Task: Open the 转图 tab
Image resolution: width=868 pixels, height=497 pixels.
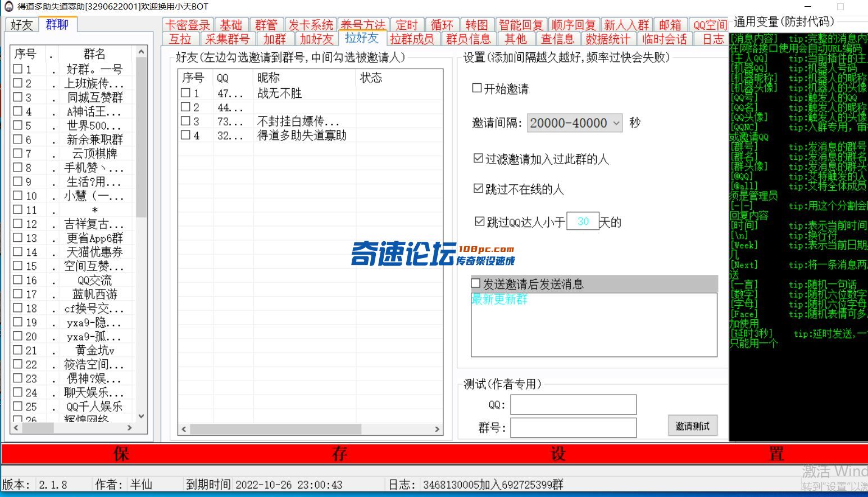Action: coord(476,25)
